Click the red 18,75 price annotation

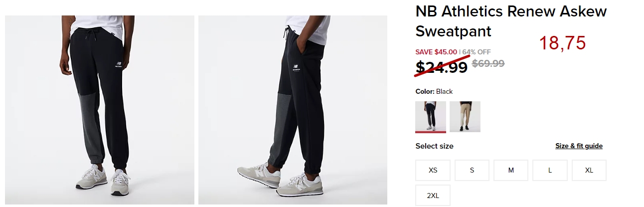pyautogui.click(x=562, y=43)
